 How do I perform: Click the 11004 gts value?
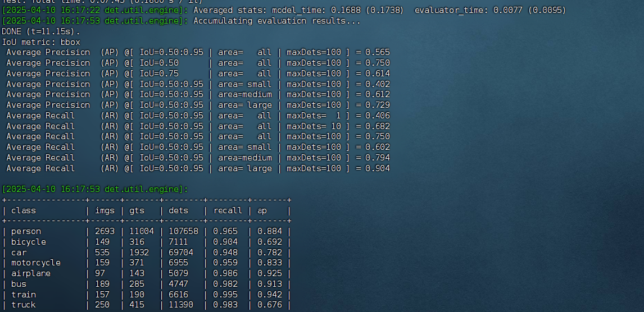(x=142, y=231)
